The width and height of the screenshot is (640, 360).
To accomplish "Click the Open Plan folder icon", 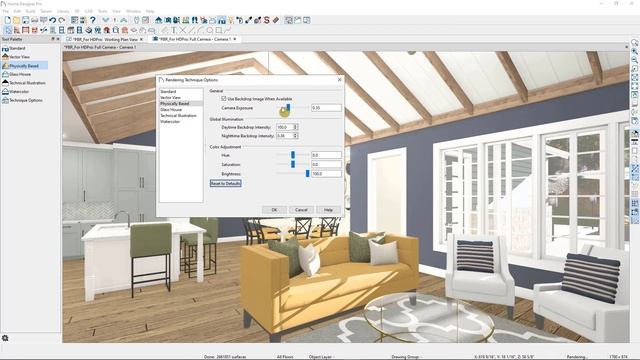I will point(16,20).
